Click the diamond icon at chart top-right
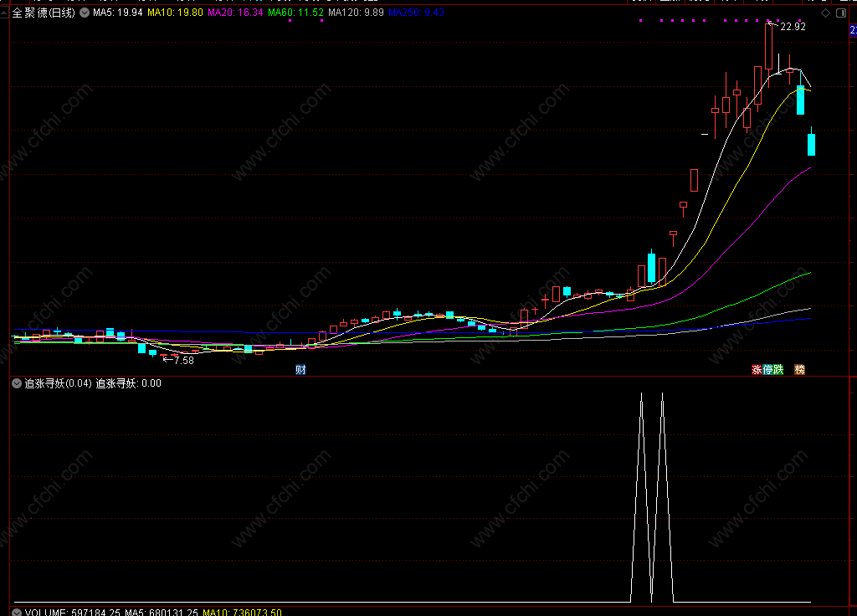The image size is (857, 616). tap(826, 13)
